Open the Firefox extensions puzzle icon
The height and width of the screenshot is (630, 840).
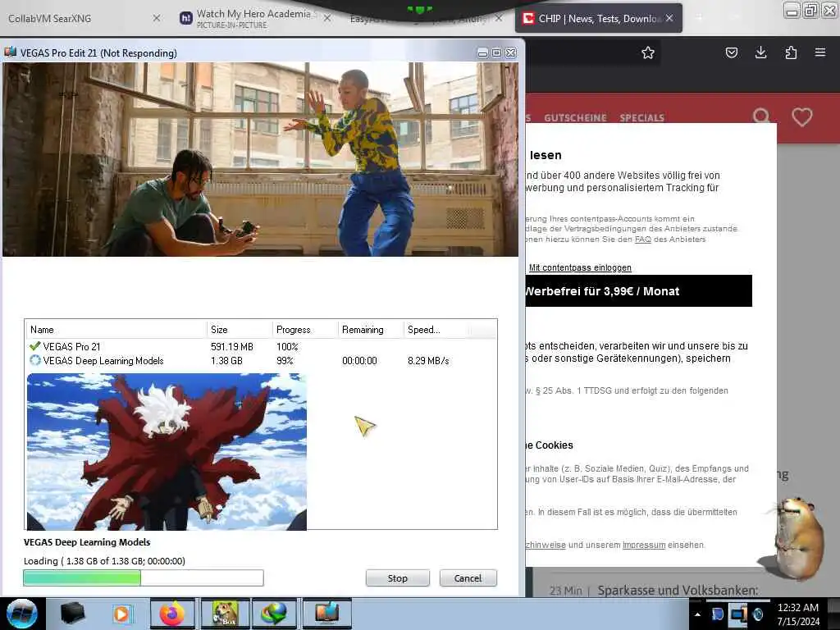(x=791, y=52)
